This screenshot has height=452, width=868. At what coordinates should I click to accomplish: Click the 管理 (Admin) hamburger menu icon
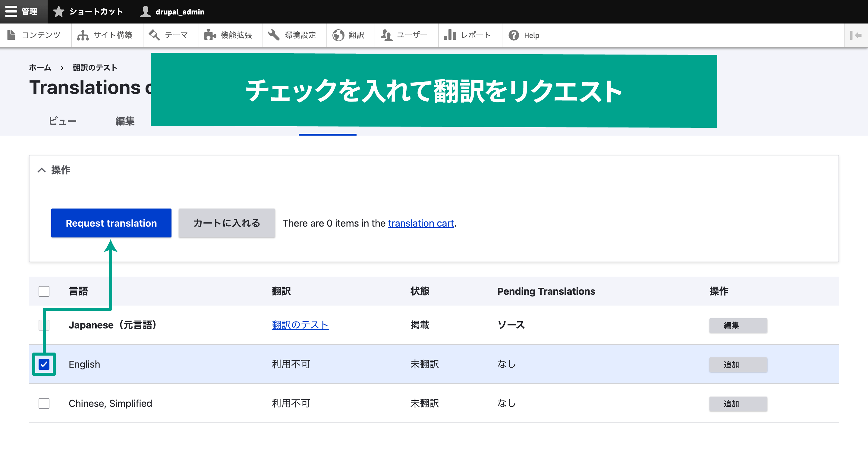tap(11, 11)
